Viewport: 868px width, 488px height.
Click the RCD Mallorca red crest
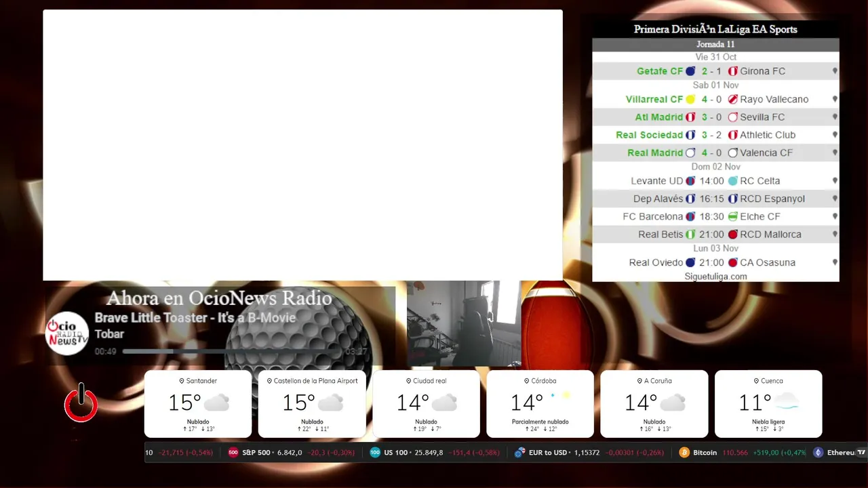(x=732, y=235)
